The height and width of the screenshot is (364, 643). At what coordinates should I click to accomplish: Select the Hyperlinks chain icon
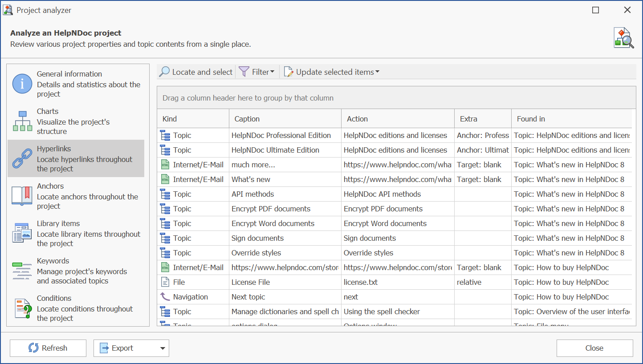pos(22,158)
